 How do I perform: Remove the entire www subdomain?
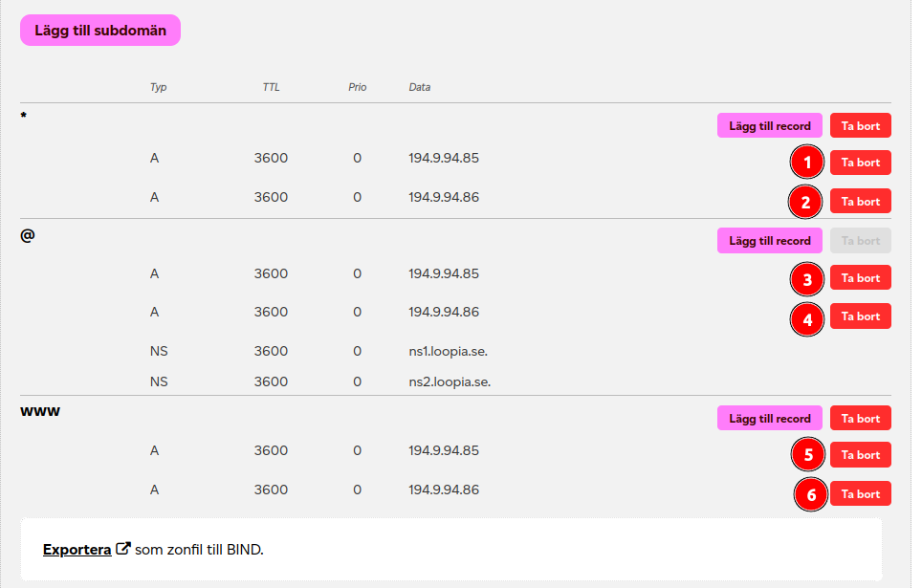coord(860,418)
